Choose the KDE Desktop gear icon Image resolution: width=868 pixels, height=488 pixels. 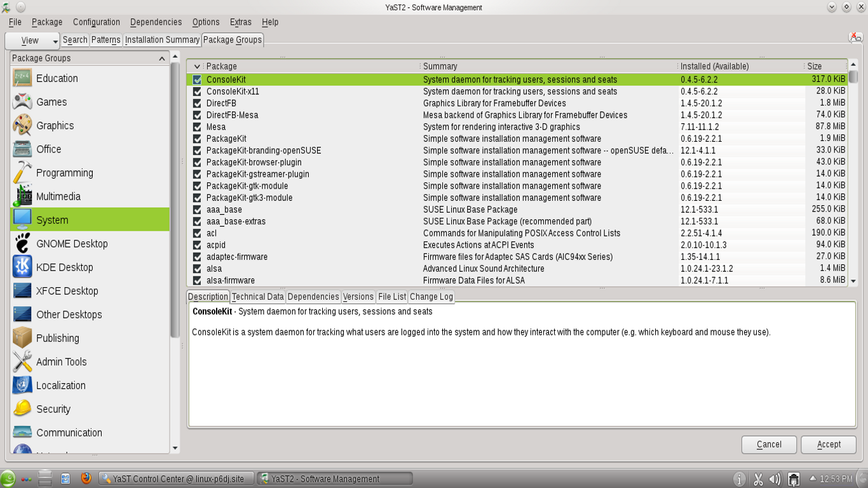coord(22,267)
